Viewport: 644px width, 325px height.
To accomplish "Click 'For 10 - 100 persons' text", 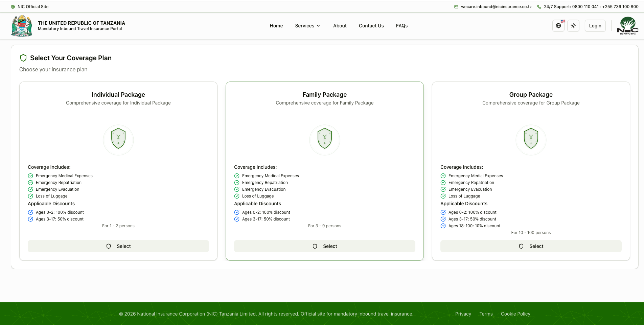I will (x=531, y=233).
